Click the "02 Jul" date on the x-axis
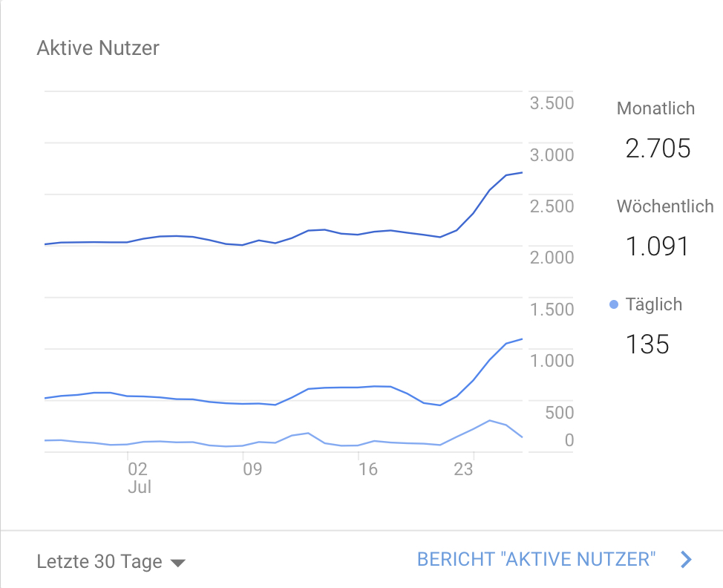 coord(138,477)
